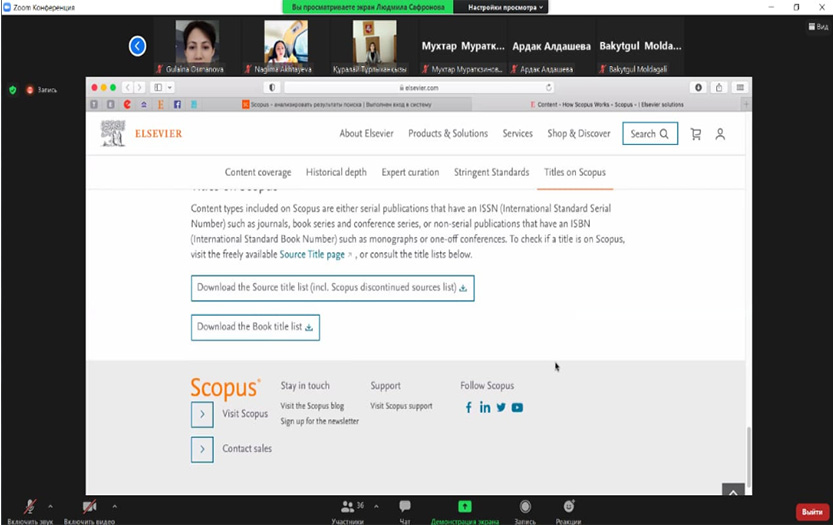Click the Bakytgul Moldagali participant tile
The height and width of the screenshot is (525, 833).
point(640,47)
